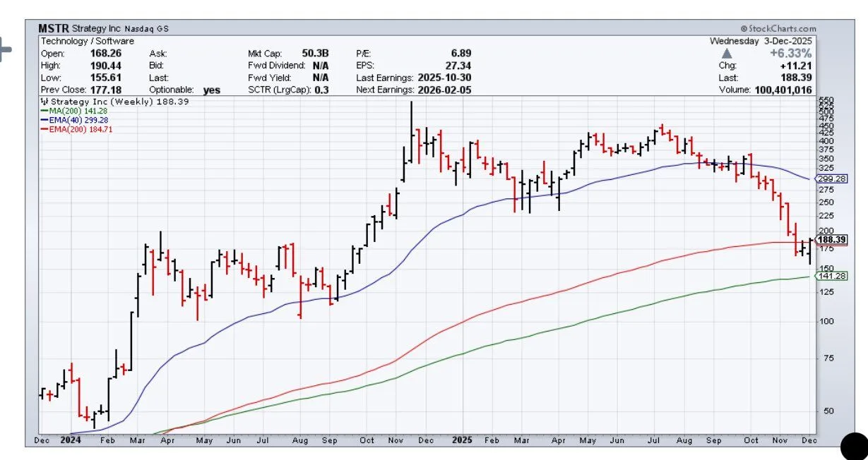Image resolution: width=868 pixels, height=460 pixels.
Task: Click the 299.28 EMA price tag on axis
Action: (831, 179)
